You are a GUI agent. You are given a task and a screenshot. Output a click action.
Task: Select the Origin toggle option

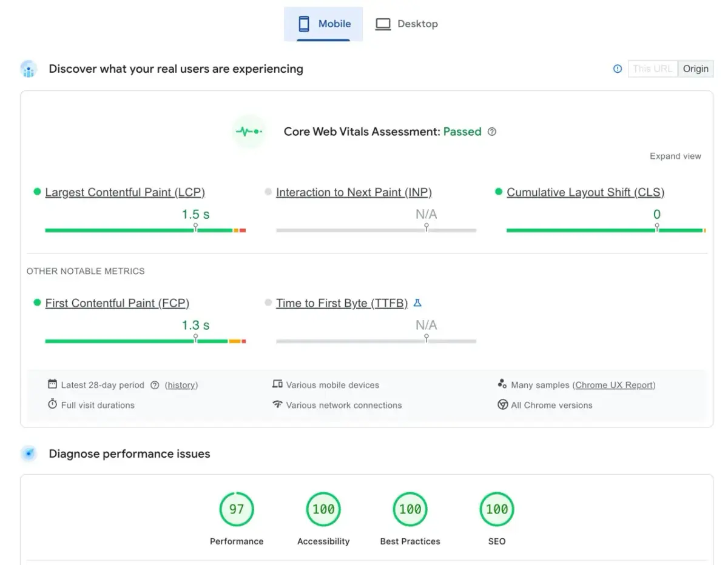695,69
